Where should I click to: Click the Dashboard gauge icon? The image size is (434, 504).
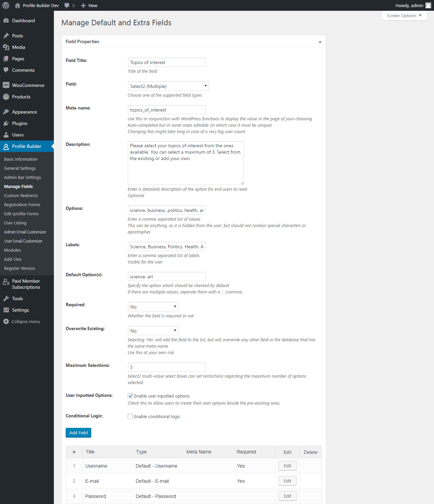pos(6,21)
